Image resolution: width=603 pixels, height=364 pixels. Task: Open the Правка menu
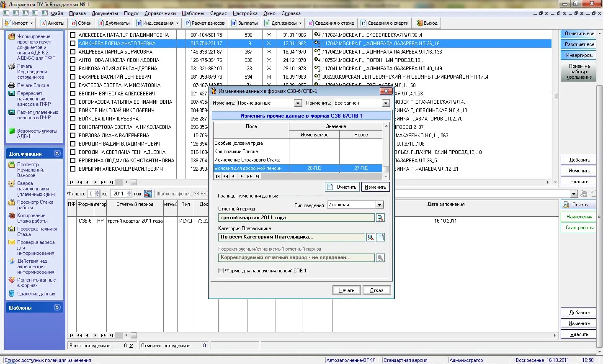[x=77, y=13]
